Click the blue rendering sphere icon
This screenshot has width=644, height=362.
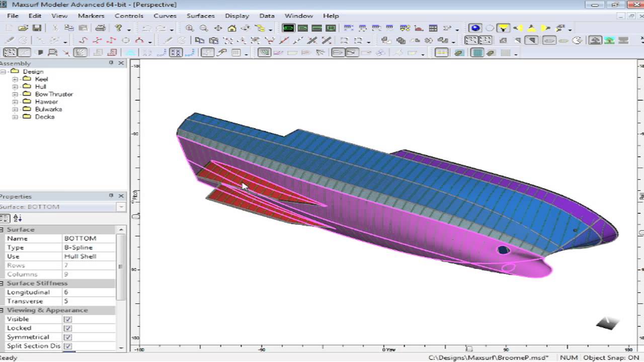point(475,29)
